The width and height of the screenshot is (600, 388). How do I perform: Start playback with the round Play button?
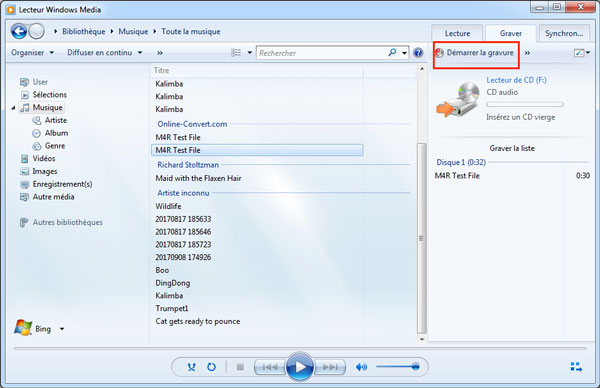click(x=300, y=367)
